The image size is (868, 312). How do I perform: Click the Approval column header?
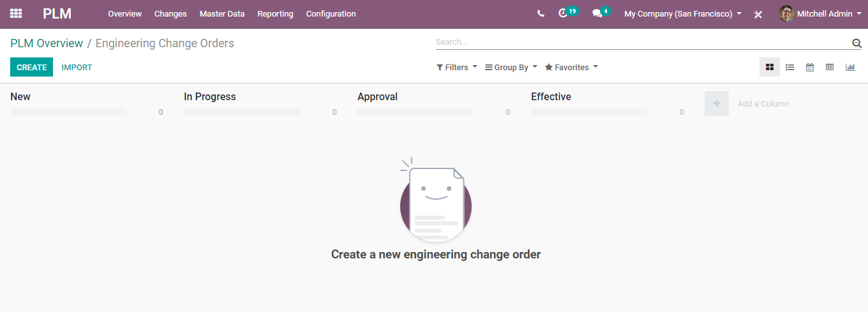377,96
